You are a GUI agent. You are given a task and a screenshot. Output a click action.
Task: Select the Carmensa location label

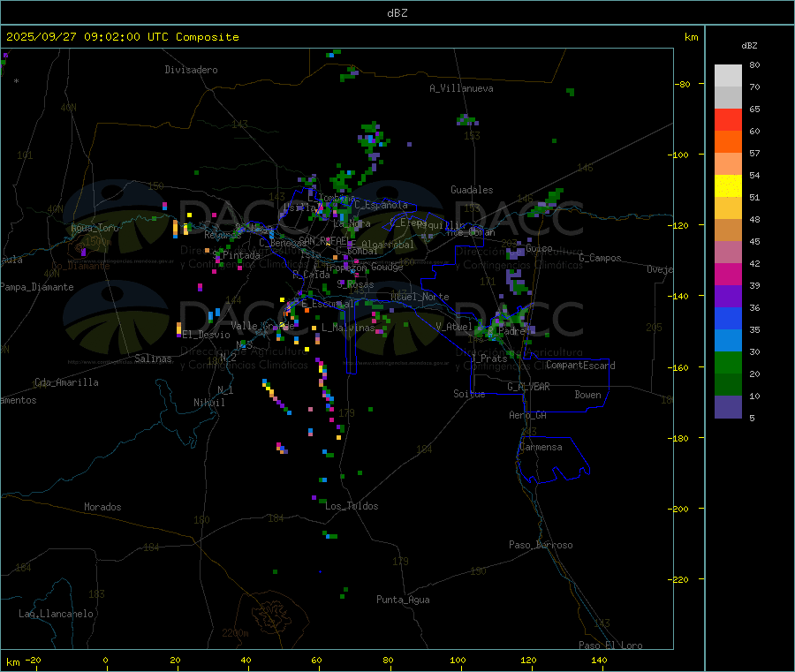click(x=541, y=447)
